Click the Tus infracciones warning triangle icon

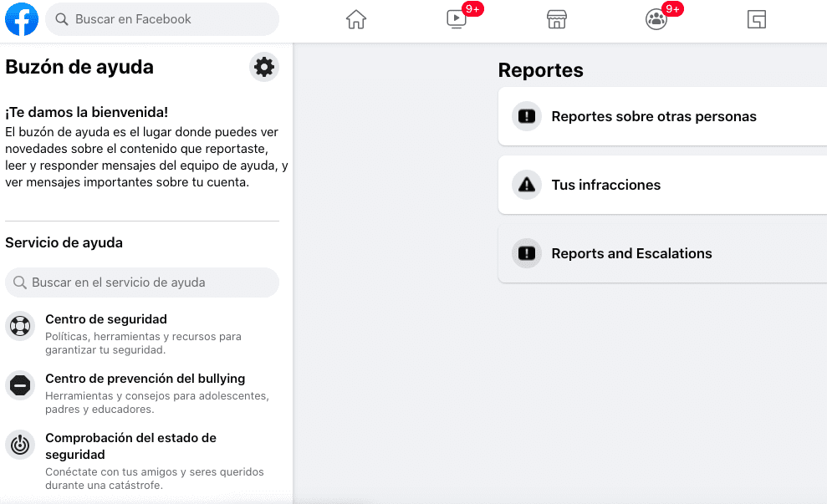(x=526, y=185)
